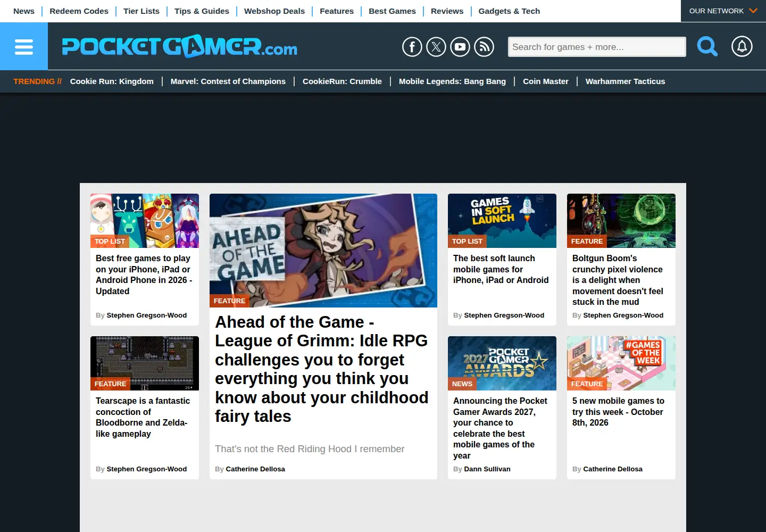Image resolution: width=766 pixels, height=532 pixels.
Task: Select trending Marvel: Contest of Champions
Action: [228, 81]
